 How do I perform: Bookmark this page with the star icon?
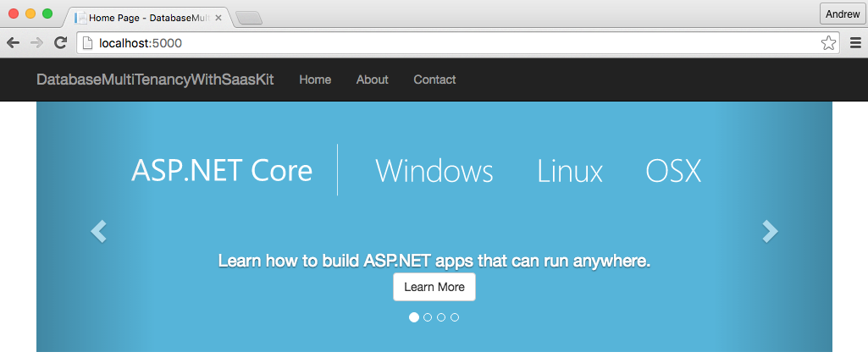tap(828, 42)
